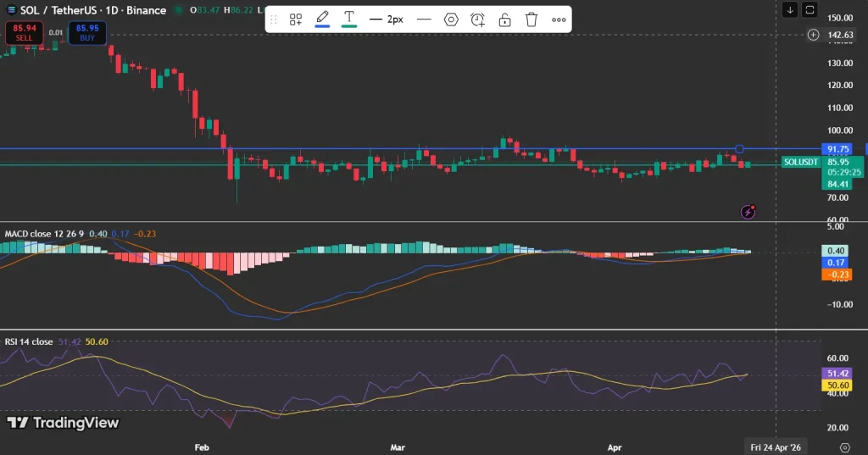
Task: Click the 50.60 value in the RSI legend
Action: [x=97, y=342]
